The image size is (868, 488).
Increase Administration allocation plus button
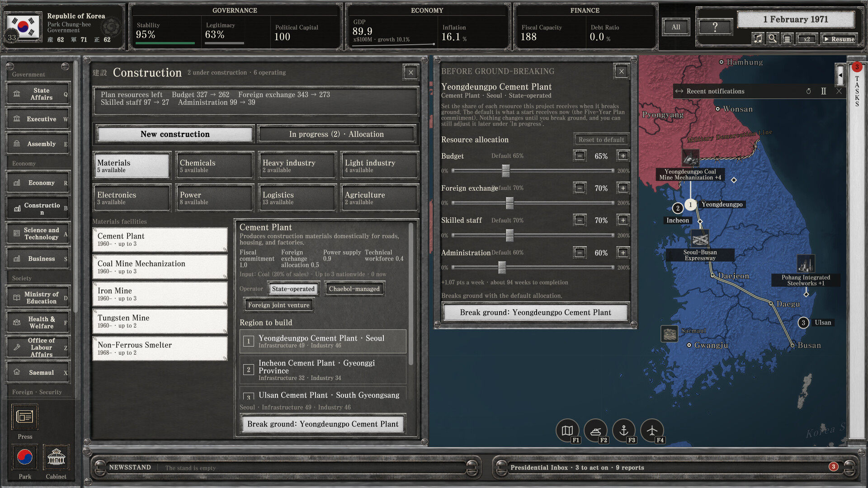point(623,253)
